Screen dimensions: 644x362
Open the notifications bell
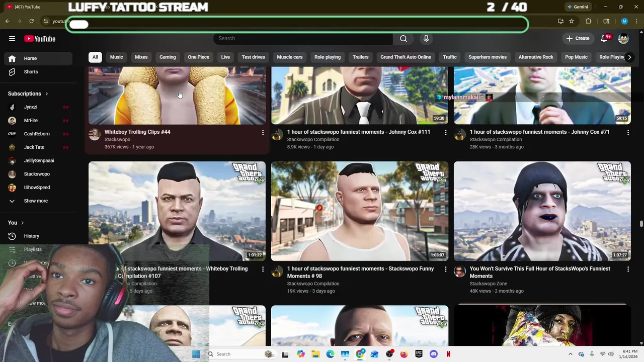(x=605, y=39)
